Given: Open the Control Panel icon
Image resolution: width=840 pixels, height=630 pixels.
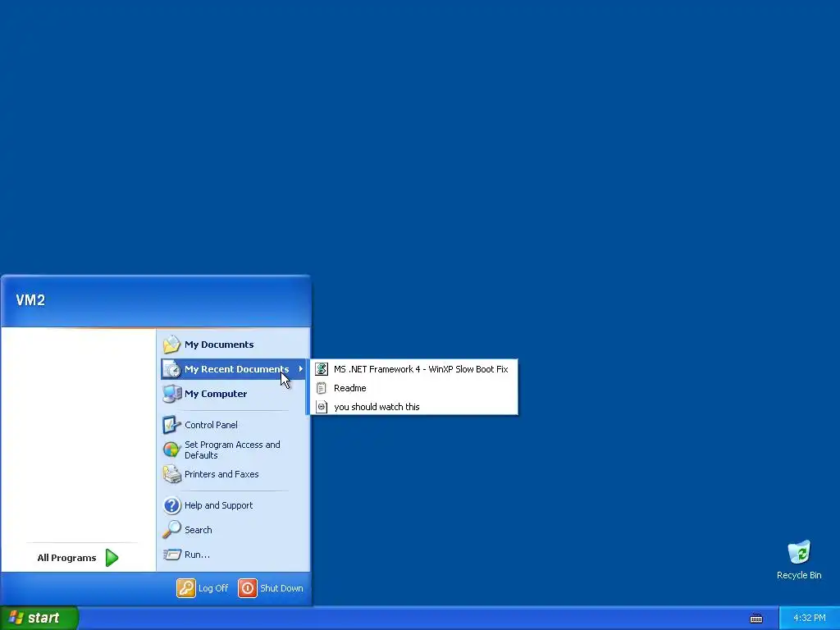Looking at the screenshot, I should [171, 425].
